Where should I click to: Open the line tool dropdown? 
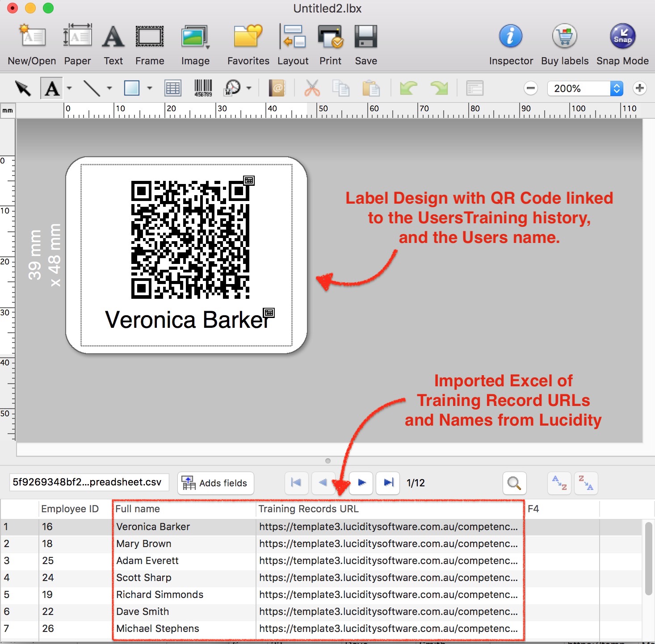[109, 88]
